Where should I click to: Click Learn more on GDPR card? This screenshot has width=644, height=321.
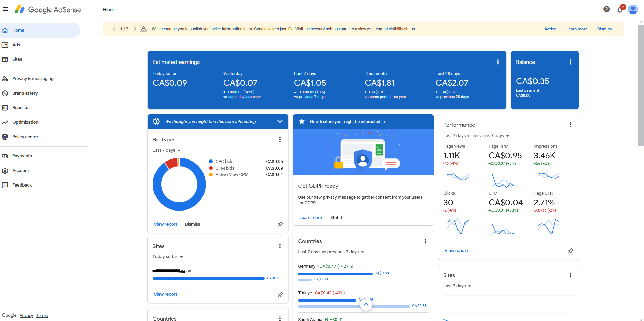point(310,217)
